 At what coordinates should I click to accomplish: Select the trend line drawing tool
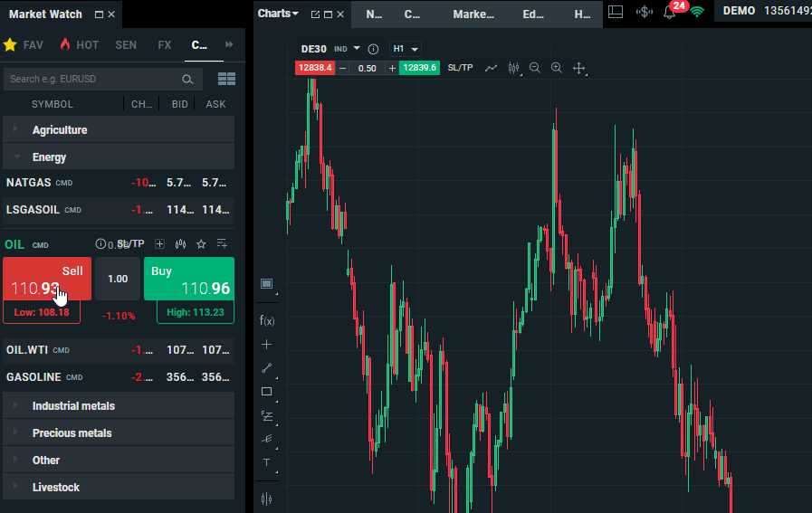click(x=266, y=367)
